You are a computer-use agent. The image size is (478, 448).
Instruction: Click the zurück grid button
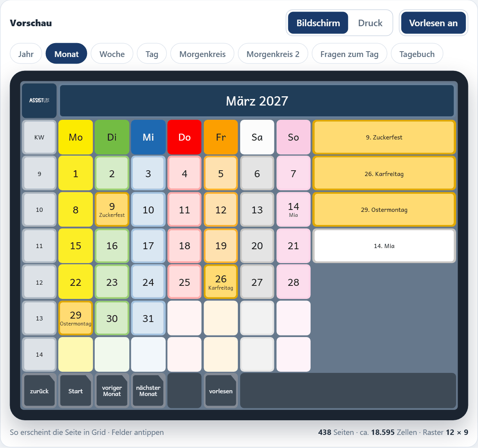[x=39, y=391]
